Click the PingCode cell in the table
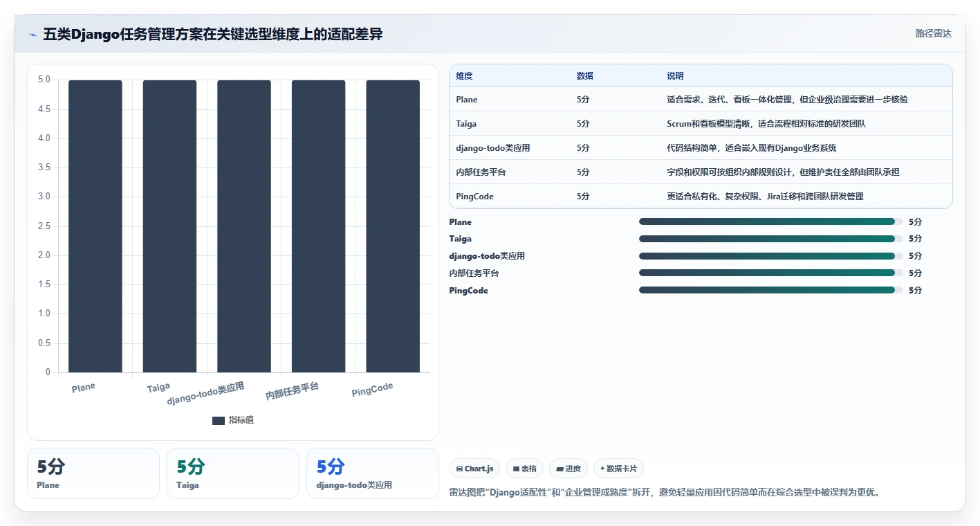 click(475, 197)
